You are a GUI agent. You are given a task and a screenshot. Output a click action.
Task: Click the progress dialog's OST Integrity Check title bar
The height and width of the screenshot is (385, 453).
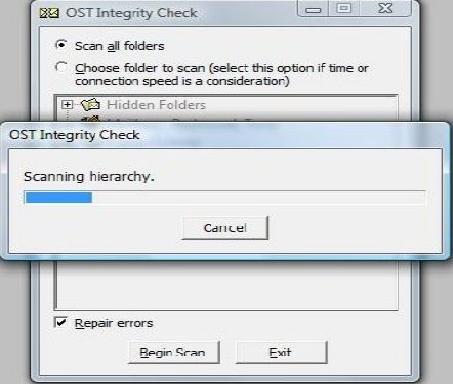point(225,135)
